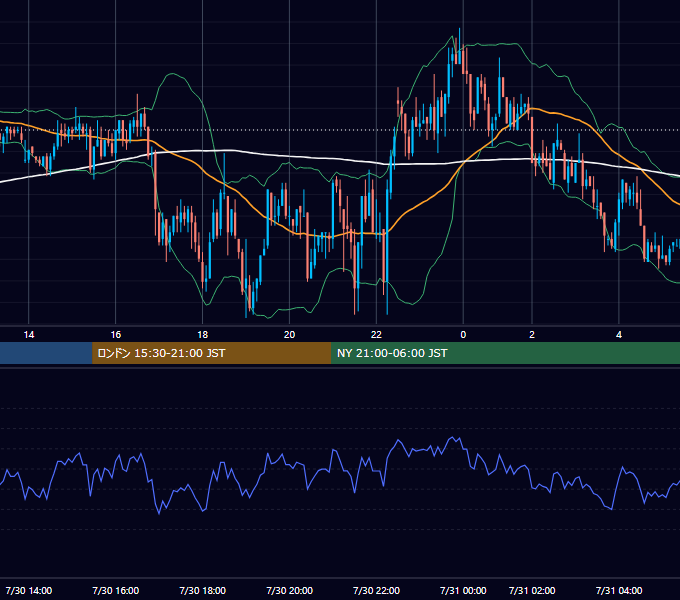Click the price axis hour label 22
Viewport: 680px width, 600px height.
tap(376, 335)
